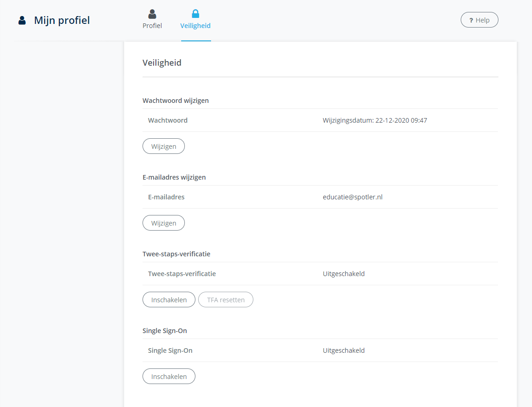Click the E-mailadres row label
Image resolution: width=532 pixels, height=407 pixels.
coord(166,197)
